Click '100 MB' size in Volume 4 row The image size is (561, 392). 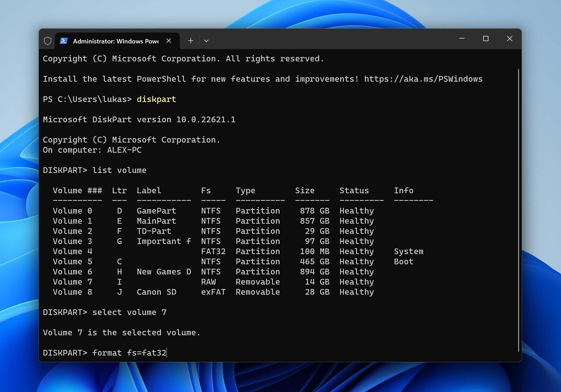point(315,251)
